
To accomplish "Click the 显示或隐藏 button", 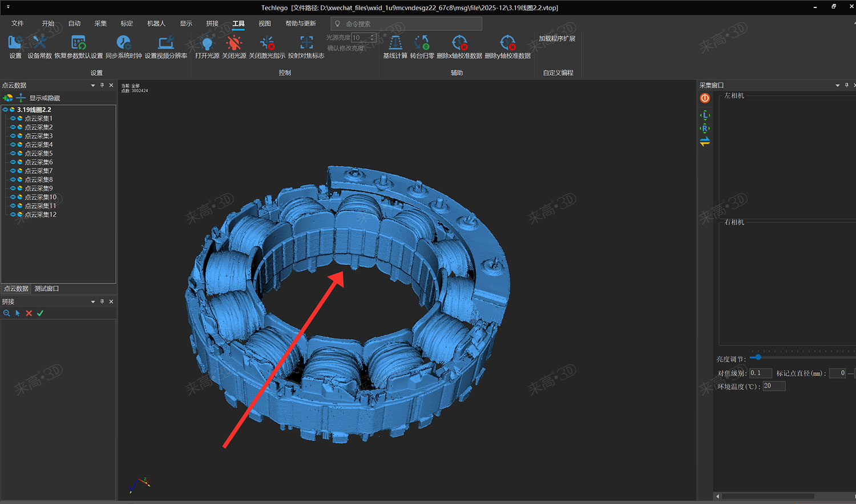I will (x=45, y=98).
